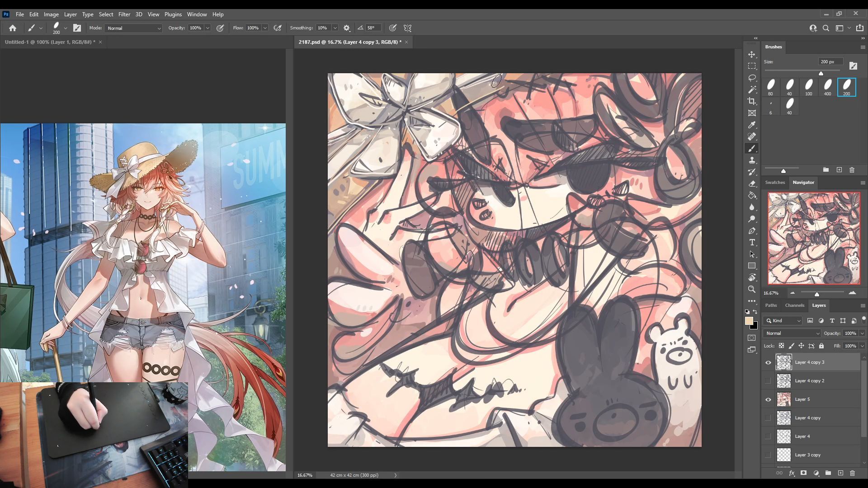The width and height of the screenshot is (868, 488).
Task: Select the Pen tool
Action: pyautogui.click(x=752, y=230)
